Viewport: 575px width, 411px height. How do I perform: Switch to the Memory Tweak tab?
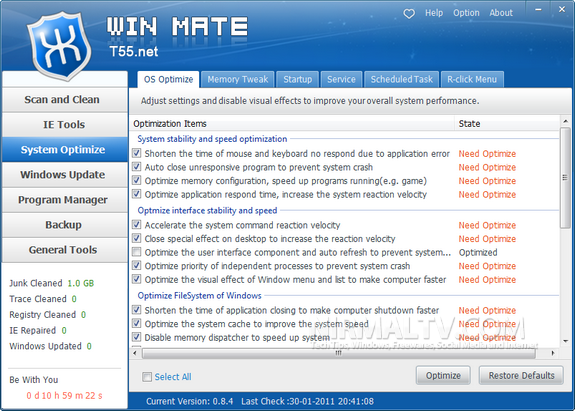pos(238,80)
